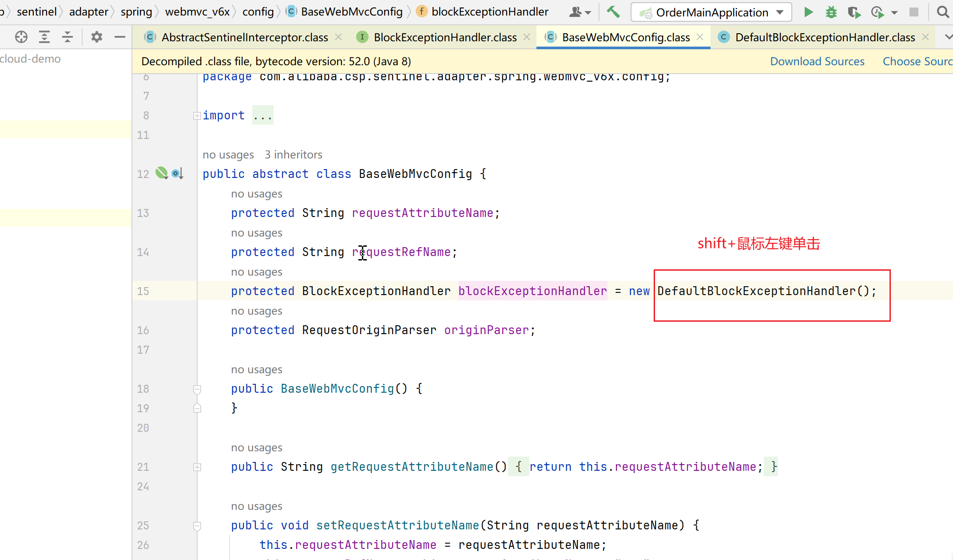Click the Build project hammer icon
This screenshot has width=953, height=560.
pos(613,12)
